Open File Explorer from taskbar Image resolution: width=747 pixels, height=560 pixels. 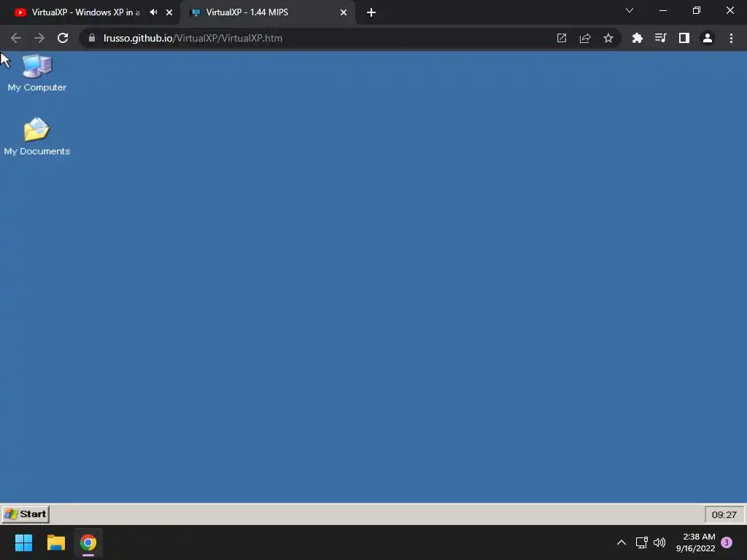[55, 542]
